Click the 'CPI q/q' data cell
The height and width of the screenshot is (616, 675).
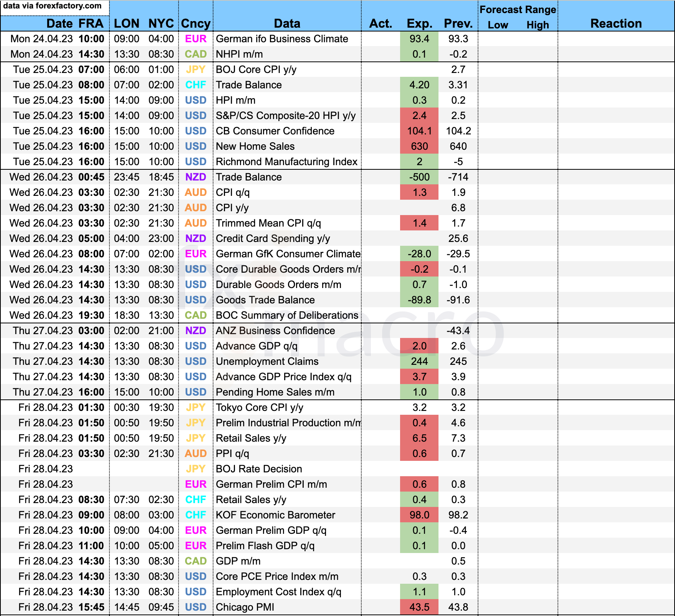pyautogui.click(x=287, y=192)
